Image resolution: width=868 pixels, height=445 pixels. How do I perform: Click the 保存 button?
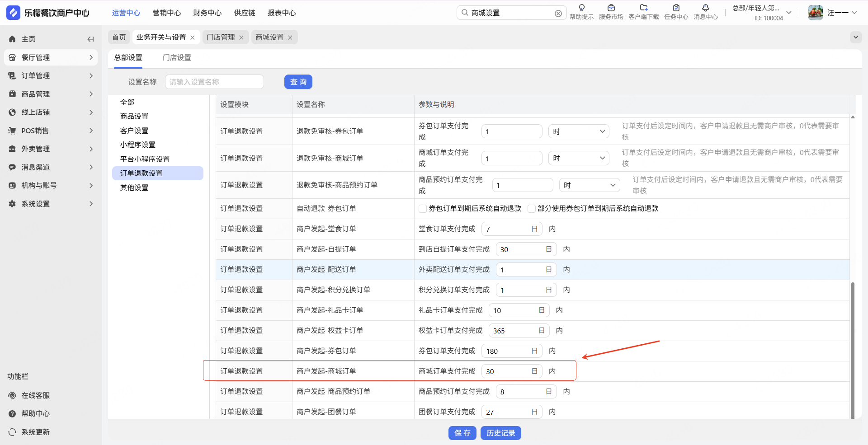pos(462,433)
